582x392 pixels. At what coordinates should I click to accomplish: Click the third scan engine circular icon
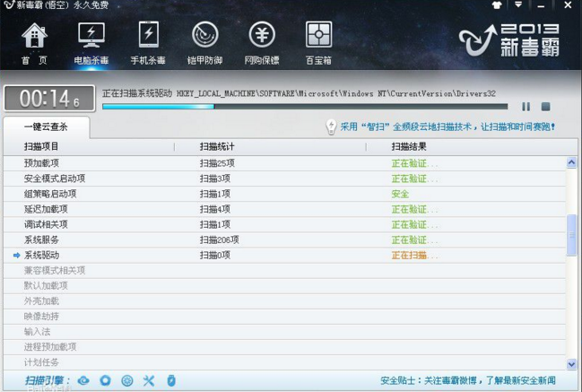coord(127,380)
